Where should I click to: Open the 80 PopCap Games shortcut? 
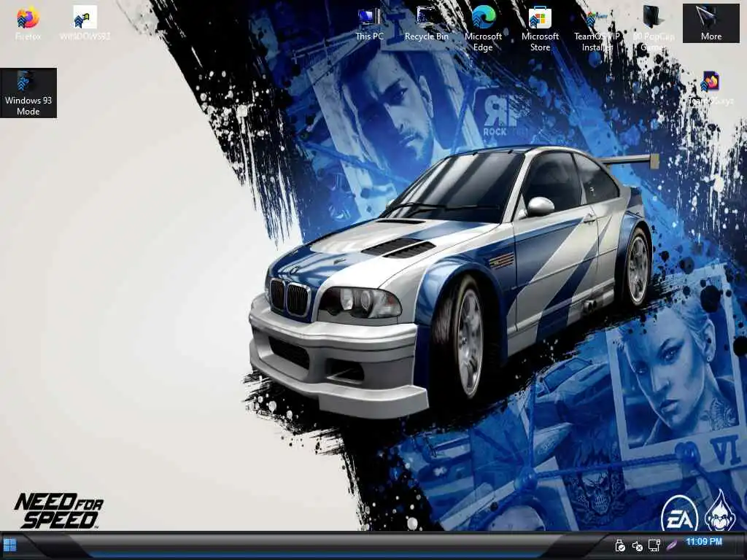(x=654, y=28)
